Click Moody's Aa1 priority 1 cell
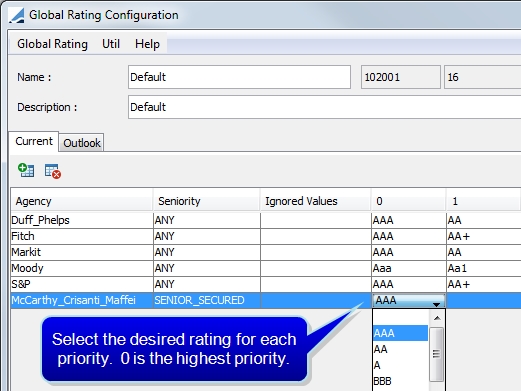This screenshot has width=521, height=391. coord(484,268)
